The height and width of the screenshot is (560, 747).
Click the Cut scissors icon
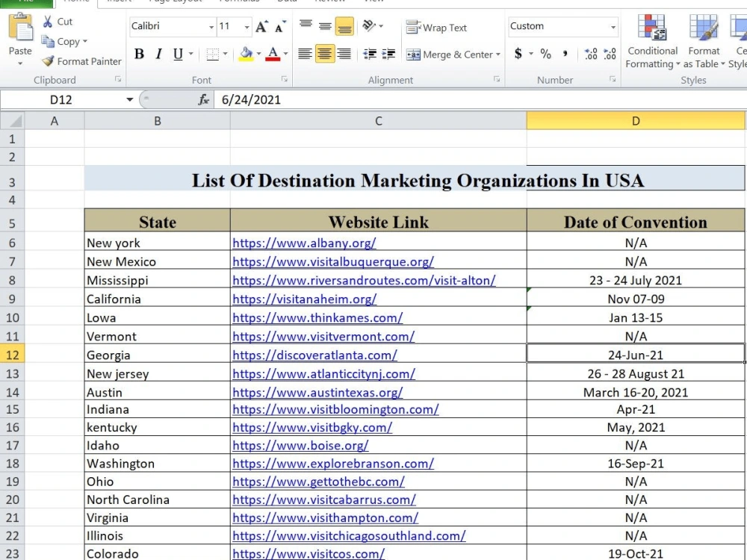(48, 22)
